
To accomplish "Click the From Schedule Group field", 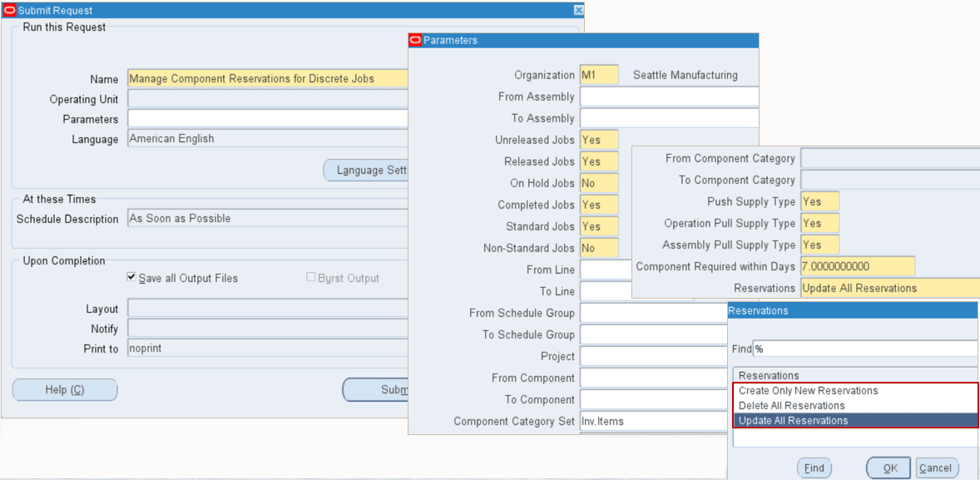I will point(654,313).
